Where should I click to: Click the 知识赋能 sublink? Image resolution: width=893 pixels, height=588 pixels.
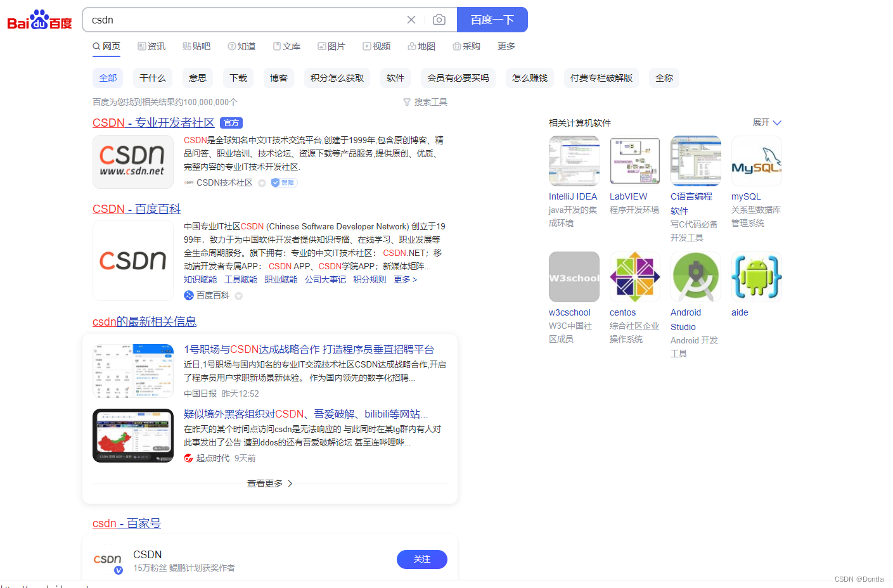point(200,279)
